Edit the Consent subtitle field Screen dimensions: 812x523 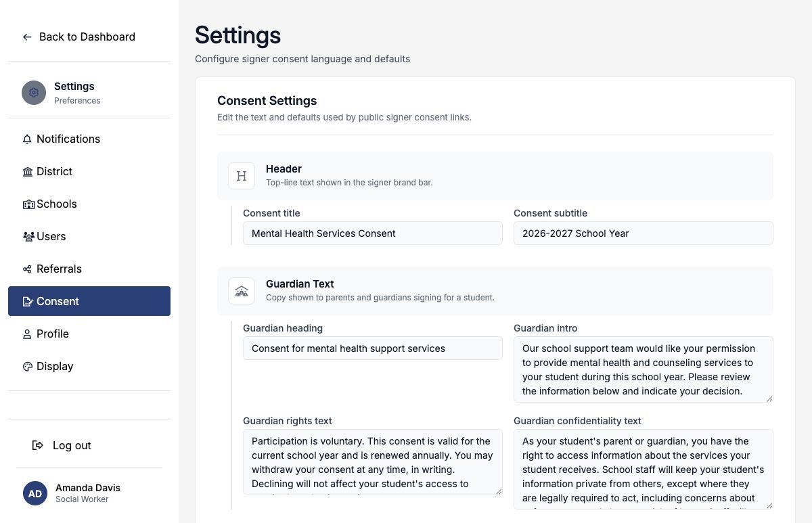tap(644, 233)
